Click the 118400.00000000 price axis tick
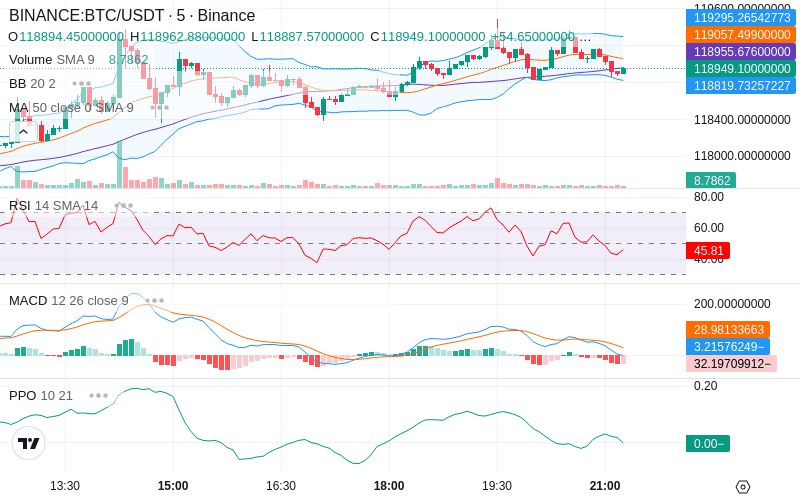800x500 pixels. click(742, 120)
